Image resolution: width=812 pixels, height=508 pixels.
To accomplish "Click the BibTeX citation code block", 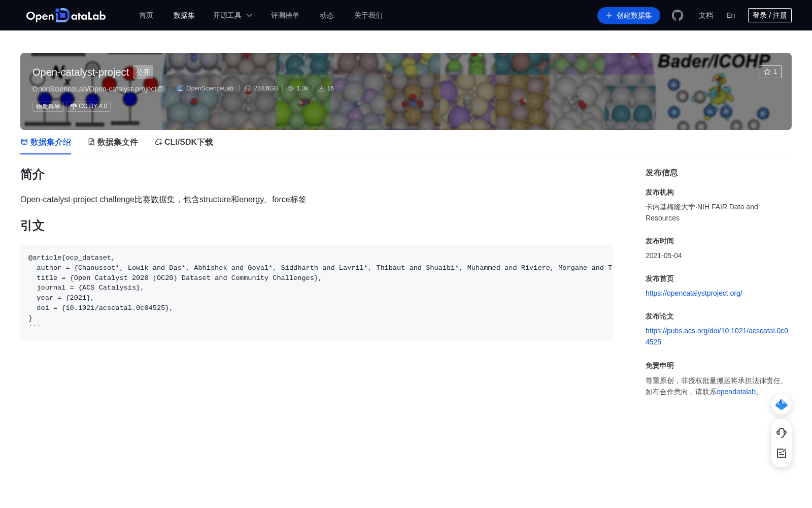I will click(317, 293).
